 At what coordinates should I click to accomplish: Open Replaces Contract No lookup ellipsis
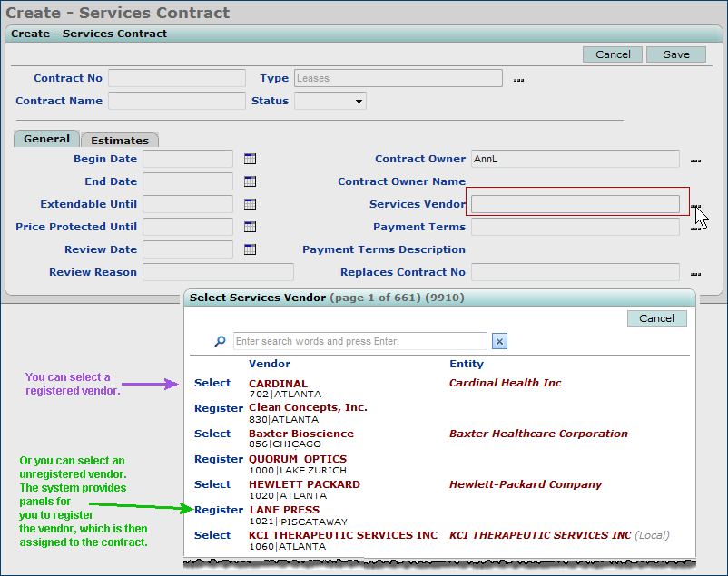tap(695, 274)
